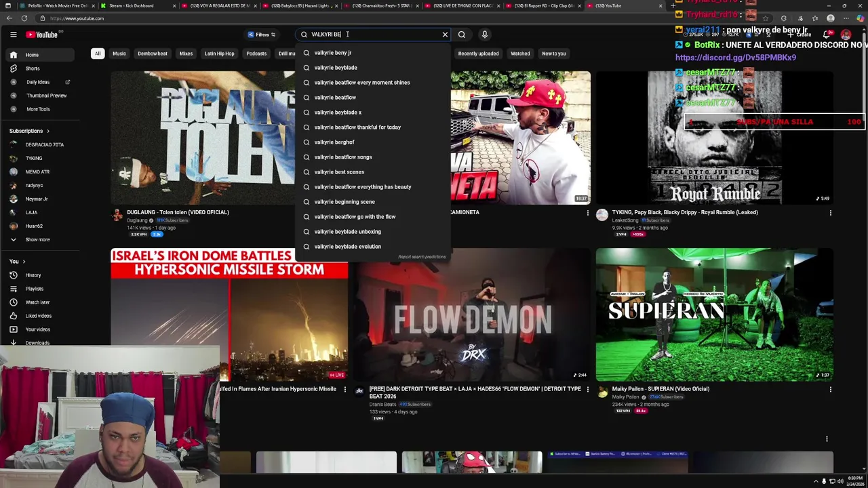The height and width of the screenshot is (488, 868).
Task: Start voice search with microphone icon
Action: click(x=484, y=35)
